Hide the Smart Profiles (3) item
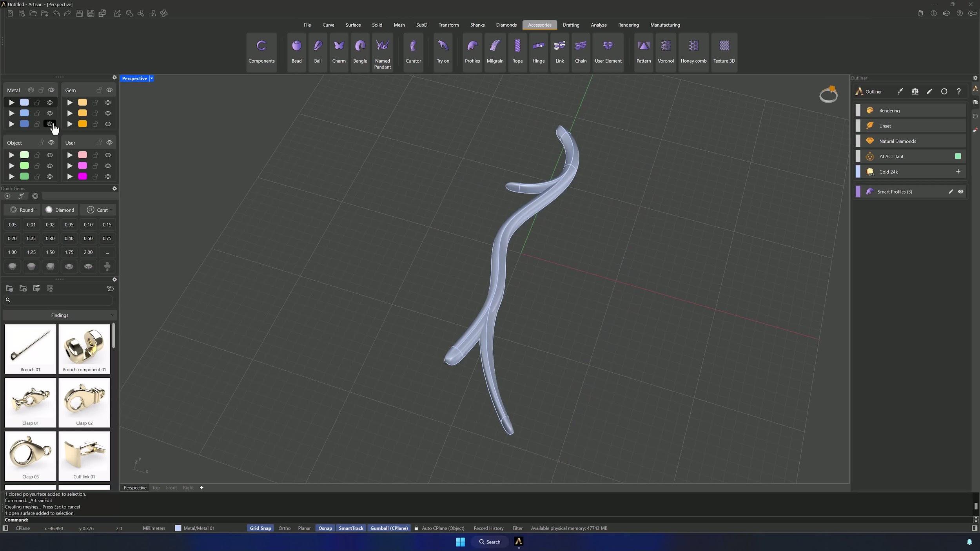This screenshot has height=551, width=980. (960, 192)
